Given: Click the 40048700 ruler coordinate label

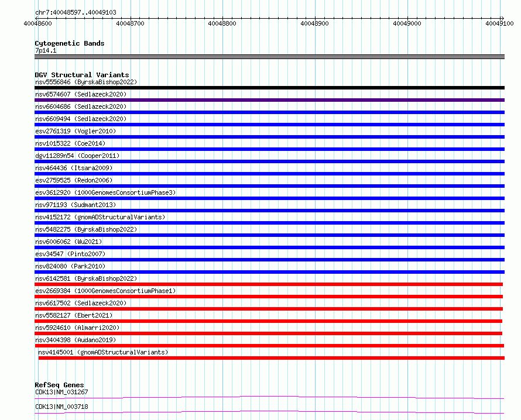Looking at the screenshot, I should (x=130, y=23).
